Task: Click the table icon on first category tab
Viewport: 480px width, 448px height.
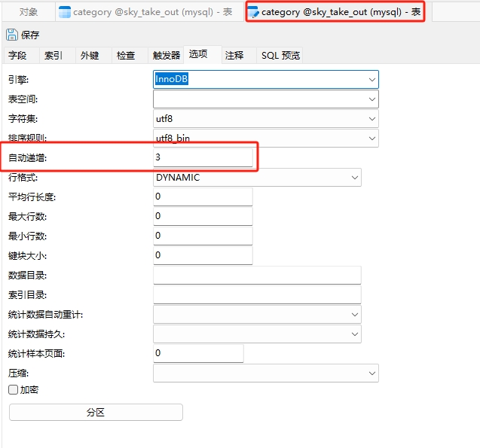Action: (65, 12)
